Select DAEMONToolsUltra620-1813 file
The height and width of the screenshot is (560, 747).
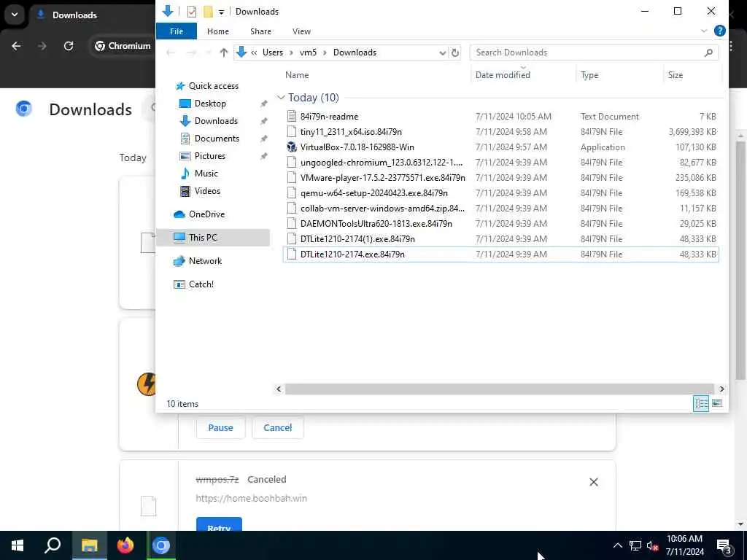click(500, 223)
